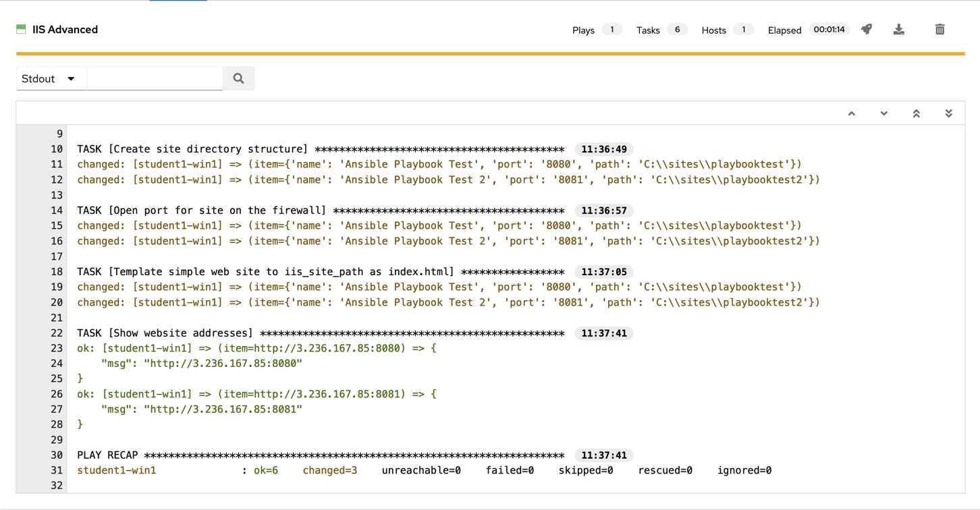Focus the output search input field
This screenshot has width=980, height=510.
155,78
